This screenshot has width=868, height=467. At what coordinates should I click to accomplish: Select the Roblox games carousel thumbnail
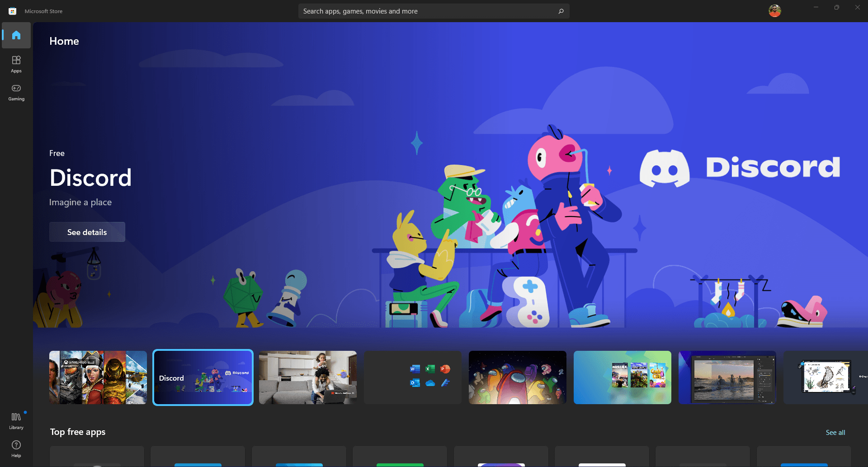[x=623, y=377]
